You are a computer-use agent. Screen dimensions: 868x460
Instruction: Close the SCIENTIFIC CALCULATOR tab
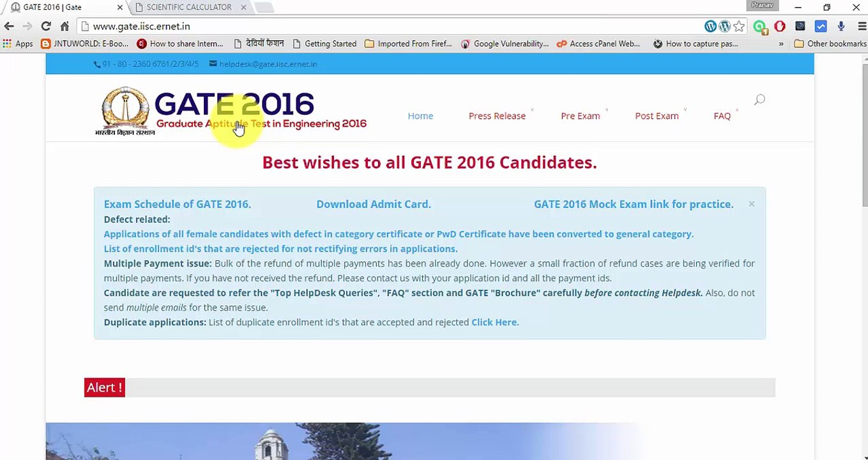pos(243,7)
